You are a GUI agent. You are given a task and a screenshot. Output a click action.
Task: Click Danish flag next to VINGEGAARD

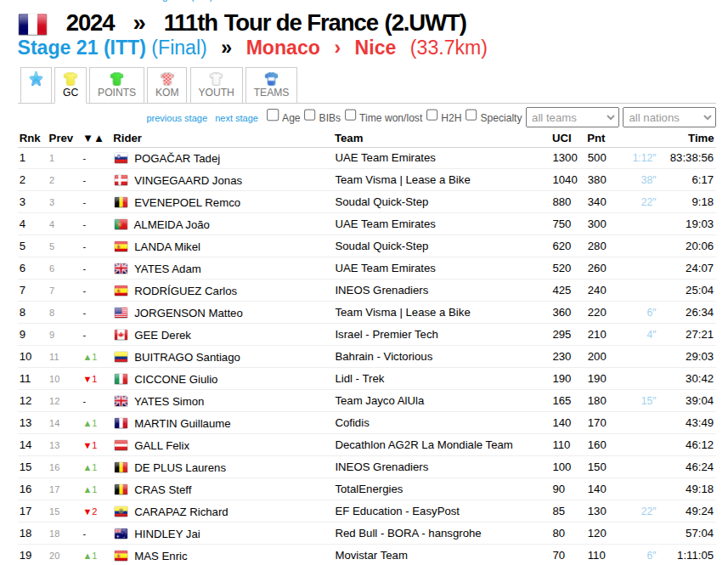tap(121, 180)
